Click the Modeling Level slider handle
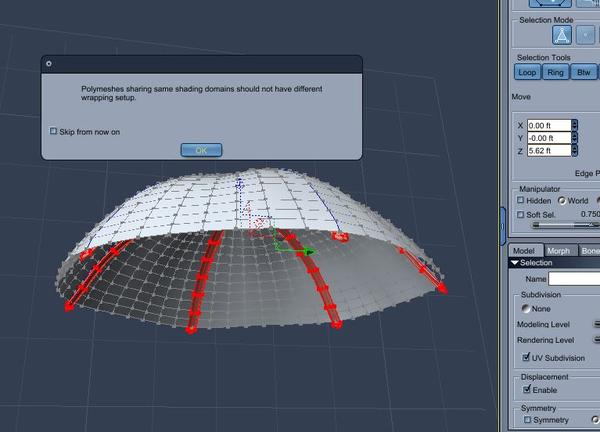Screen dimensions: 600x432 pos(597,324)
